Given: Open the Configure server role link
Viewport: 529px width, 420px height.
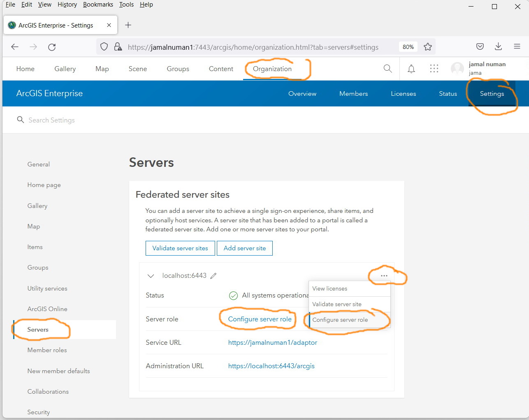Looking at the screenshot, I should point(258,319).
